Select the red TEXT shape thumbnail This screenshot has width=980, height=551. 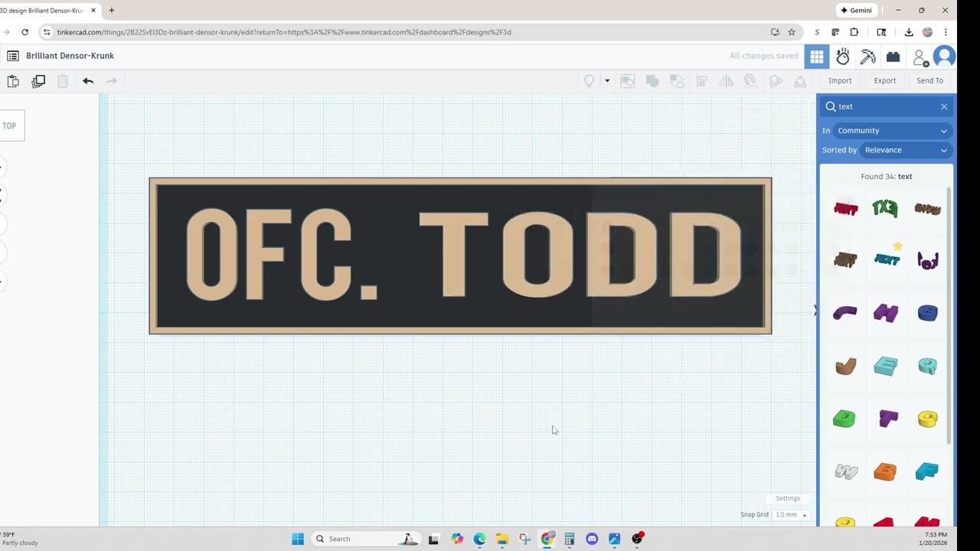pyautogui.click(x=846, y=209)
